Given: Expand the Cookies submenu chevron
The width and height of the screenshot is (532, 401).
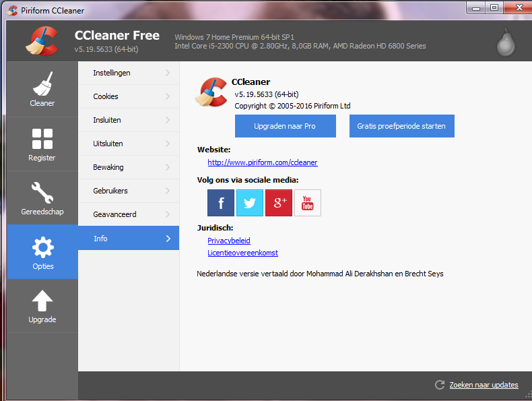Looking at the screenshot, I should [167, 96].
